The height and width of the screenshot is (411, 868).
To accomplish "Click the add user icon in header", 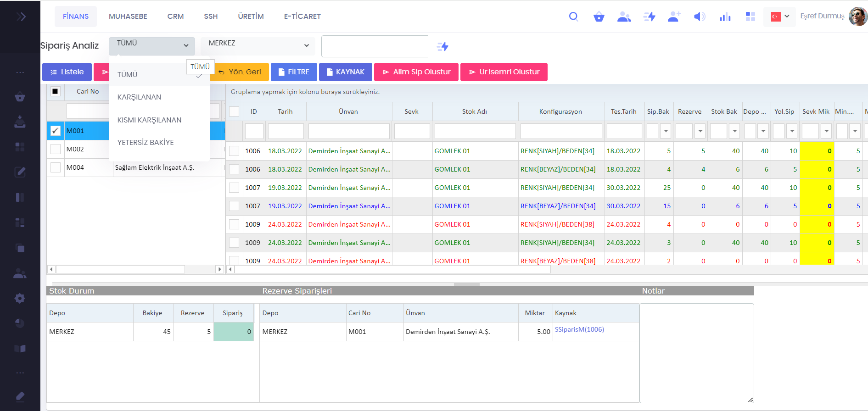I will 674,17.
